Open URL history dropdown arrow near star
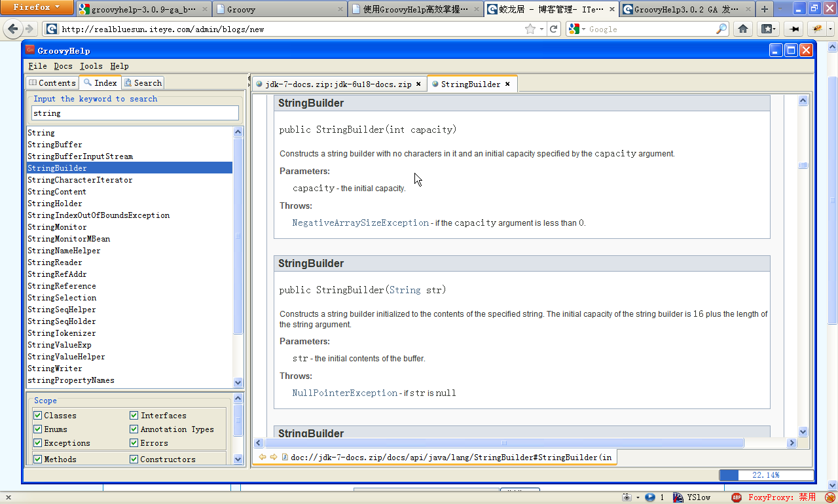The image size is (838, 504). pyautogui.click(x=541, y=29)
